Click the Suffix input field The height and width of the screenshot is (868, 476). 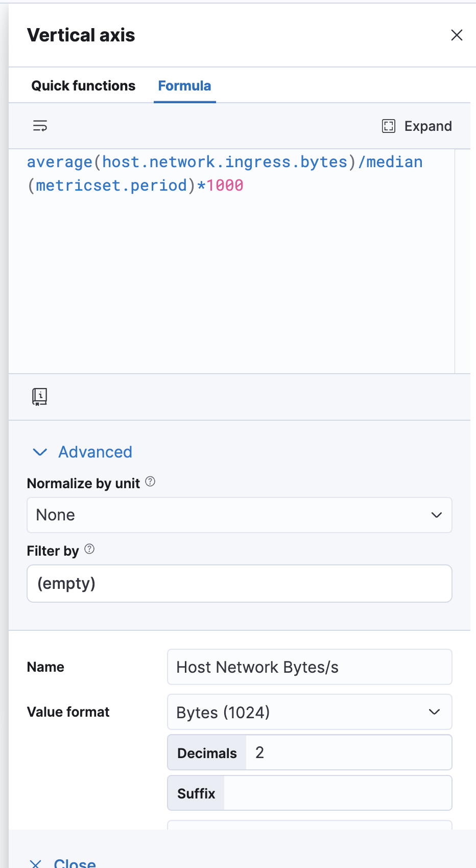pos(337,793)
